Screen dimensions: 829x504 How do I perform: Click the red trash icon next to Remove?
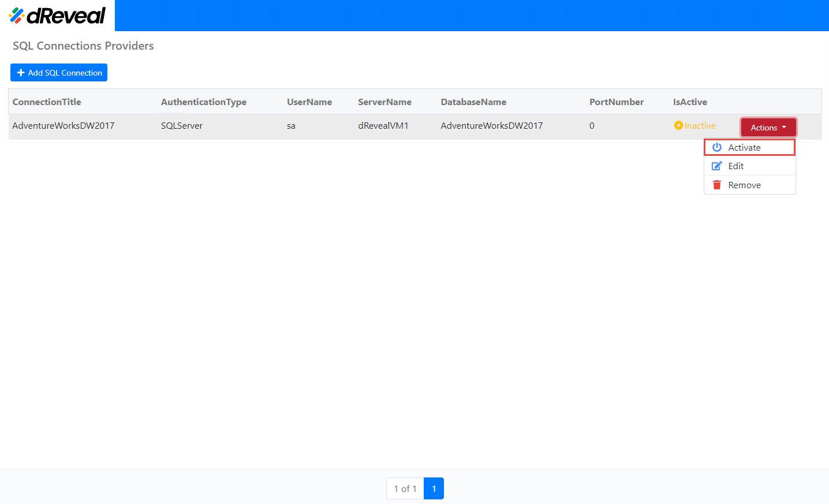pyautogui.click(x=717, y=185)
